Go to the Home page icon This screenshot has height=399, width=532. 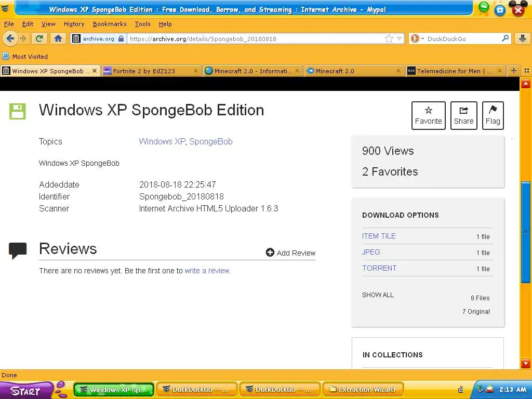click(x=58, y=38)
